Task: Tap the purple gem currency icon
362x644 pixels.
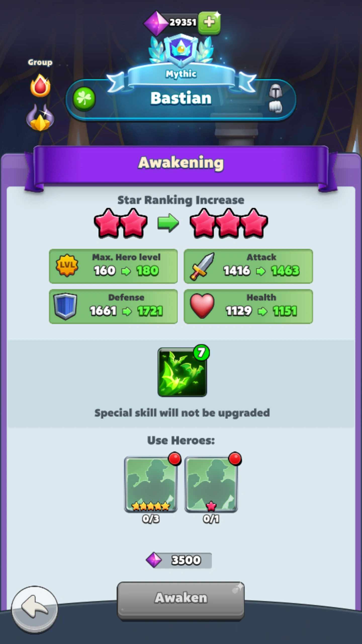Action: click(156, 23)
